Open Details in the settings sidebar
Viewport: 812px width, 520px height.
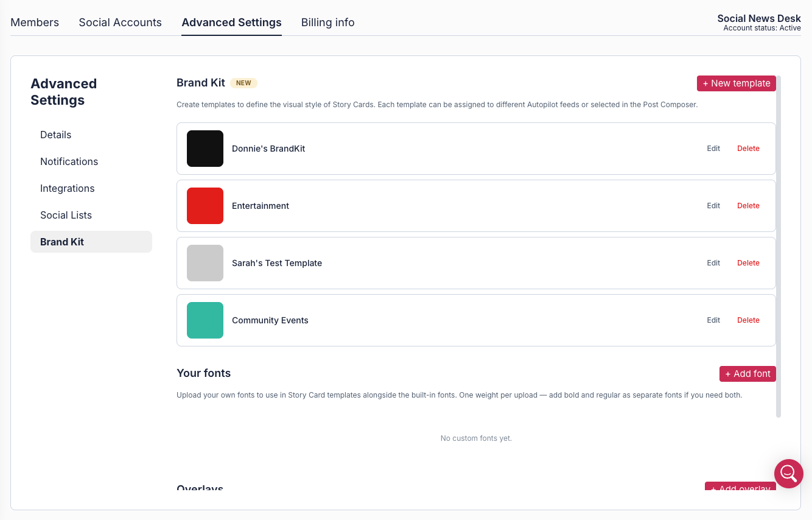[91, 135]
